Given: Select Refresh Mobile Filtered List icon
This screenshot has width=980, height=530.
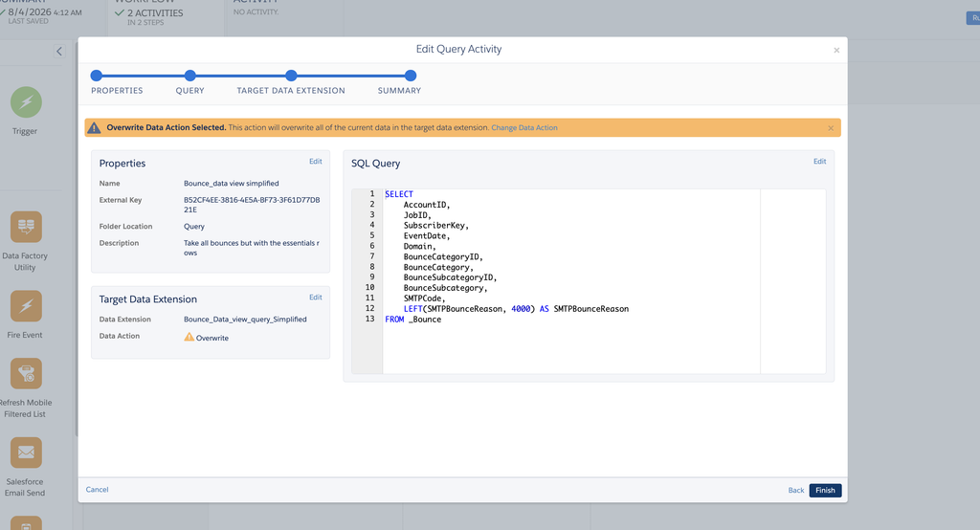Looking at the screenshot, I should click(26, 374).
